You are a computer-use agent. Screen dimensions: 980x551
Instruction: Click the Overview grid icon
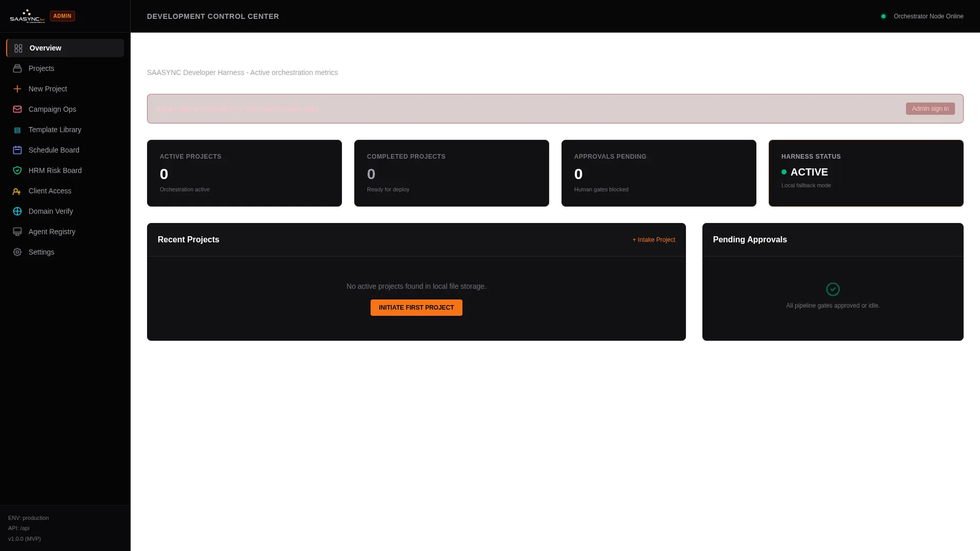(x=18, y=48)
